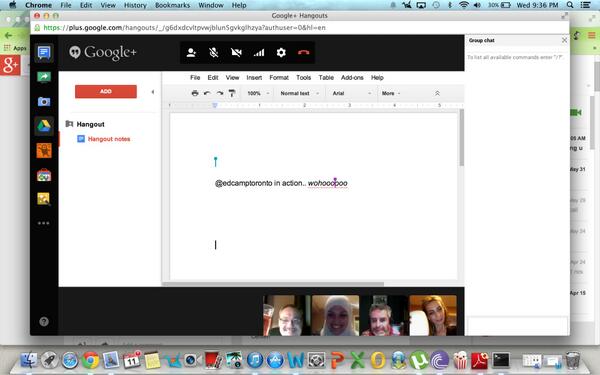600x375 pixels.
Task: Open History in macOS menu bar
Action: [x=135, y=5]
